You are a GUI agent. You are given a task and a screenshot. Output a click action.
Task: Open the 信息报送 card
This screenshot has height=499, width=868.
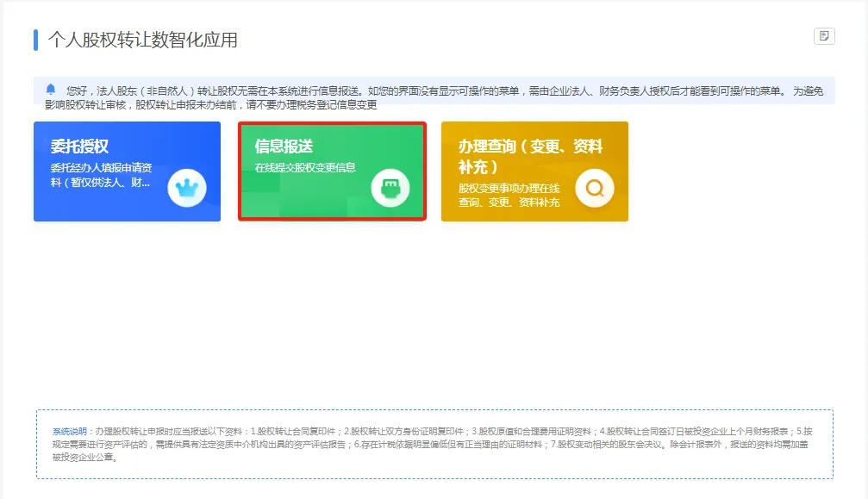(332, 172)
